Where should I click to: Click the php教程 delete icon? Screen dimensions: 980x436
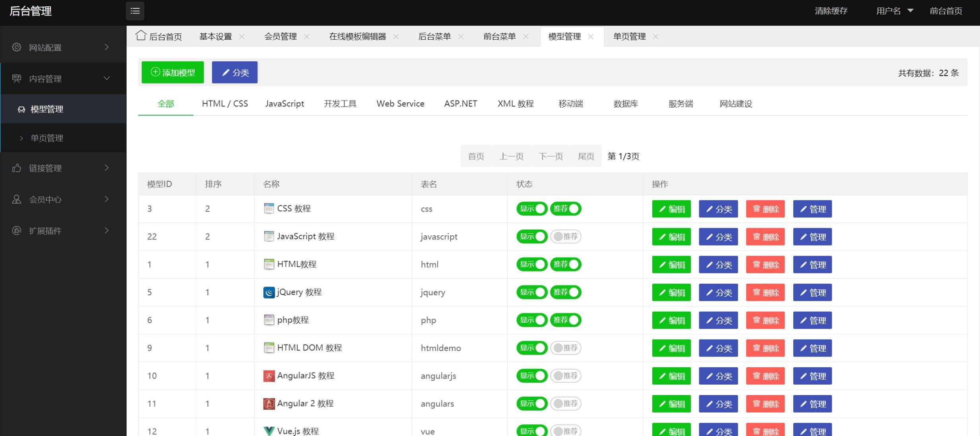click(765, 320)
